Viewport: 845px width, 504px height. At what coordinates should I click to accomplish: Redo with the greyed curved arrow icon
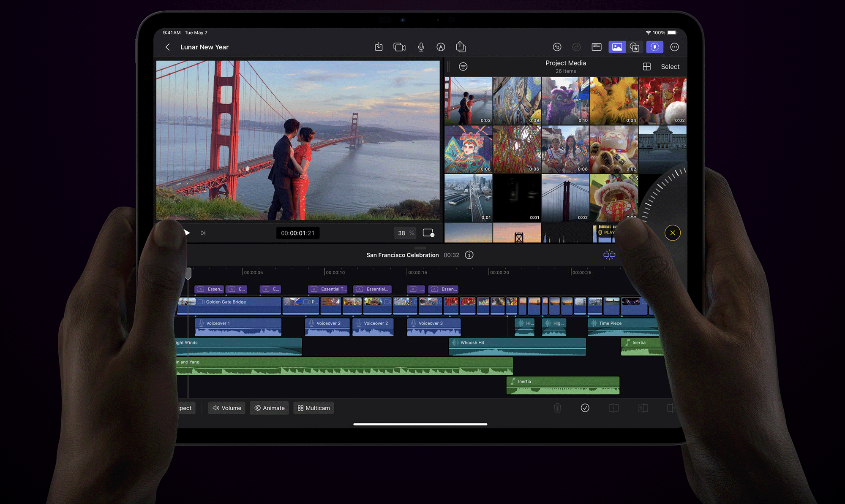[576, 47]
